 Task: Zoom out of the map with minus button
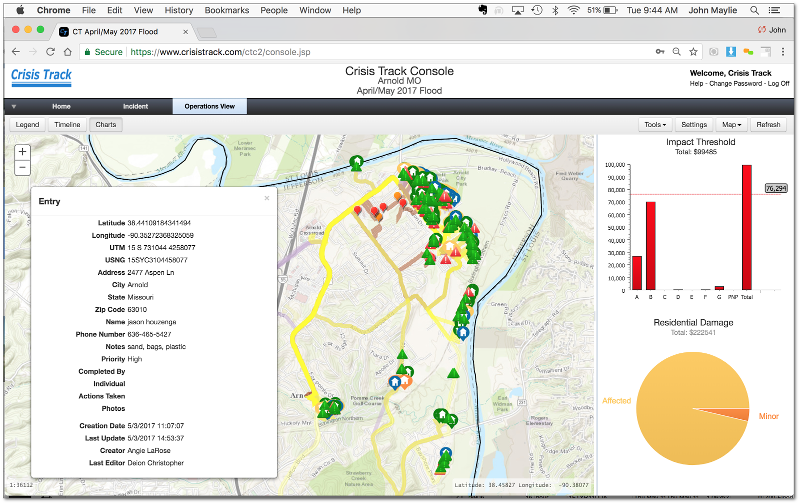click(22, 167)
